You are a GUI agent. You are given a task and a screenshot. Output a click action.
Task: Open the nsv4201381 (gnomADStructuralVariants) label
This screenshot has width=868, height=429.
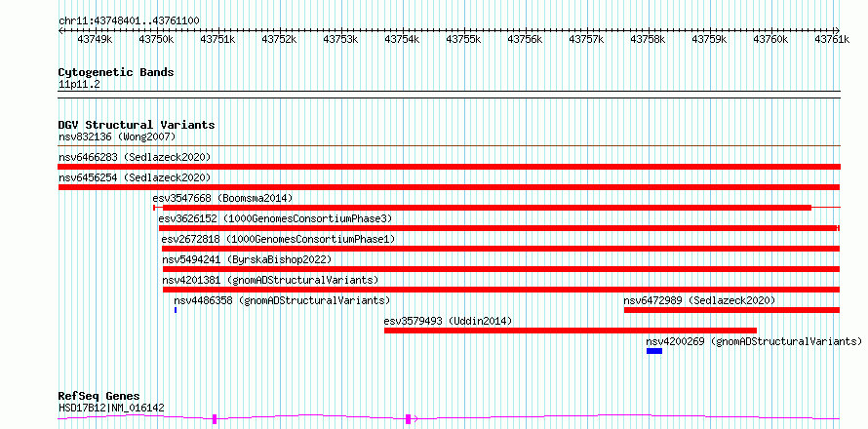270,280
